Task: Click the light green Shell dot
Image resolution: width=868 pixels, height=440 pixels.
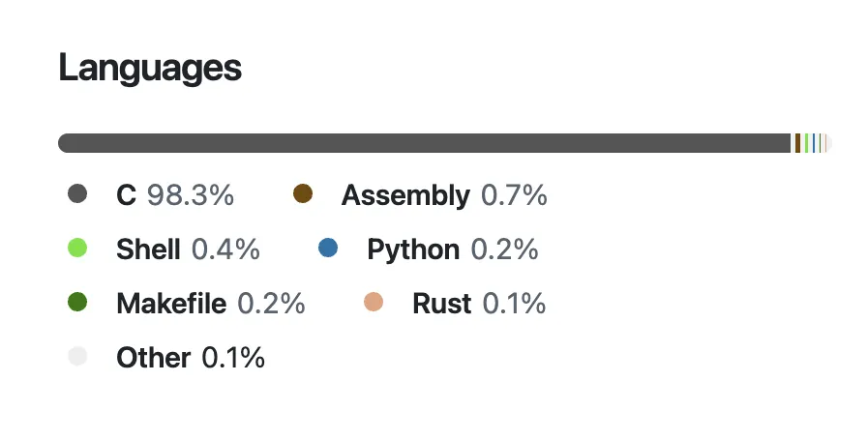Action: pyautogui.click(x=78, y=249)
